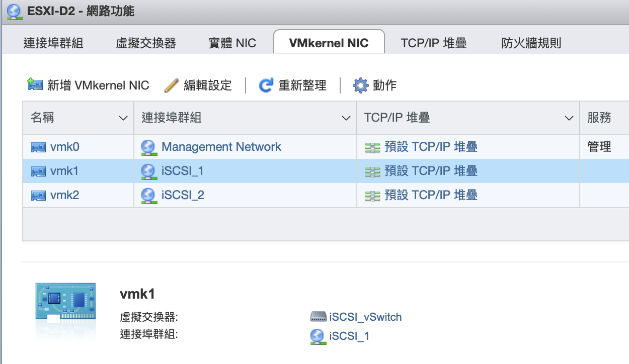This screenshot has width=629, height=364.
Task: Click the pencil icon for 編輯設定
Action: 172,85
